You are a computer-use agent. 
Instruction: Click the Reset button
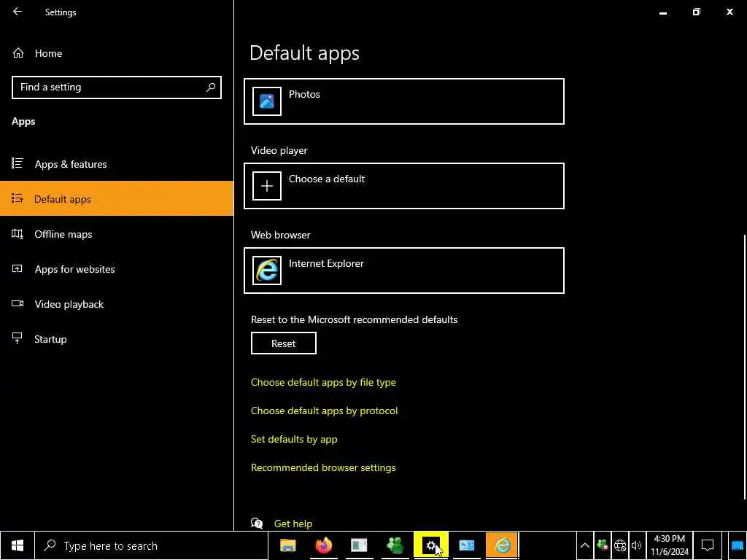click(284, 343)
